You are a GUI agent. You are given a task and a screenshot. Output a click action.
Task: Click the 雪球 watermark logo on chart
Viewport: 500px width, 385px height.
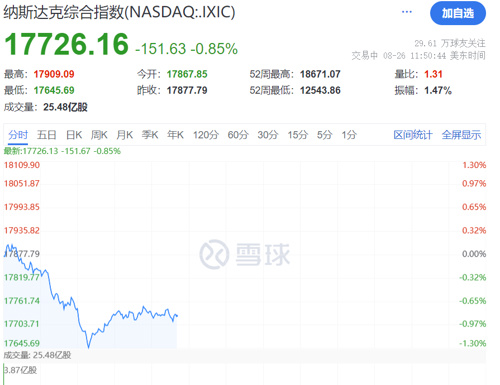pyautogui.click(x=245, y=254)
